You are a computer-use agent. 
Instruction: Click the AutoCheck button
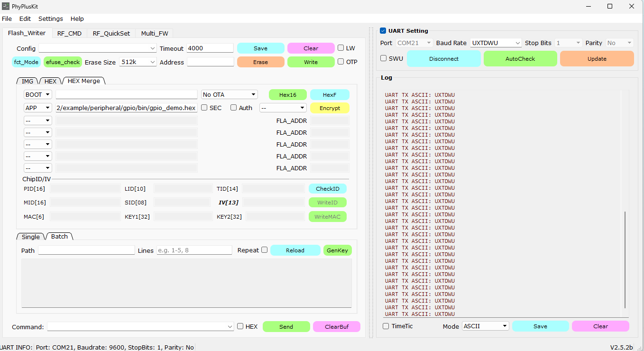520,59
